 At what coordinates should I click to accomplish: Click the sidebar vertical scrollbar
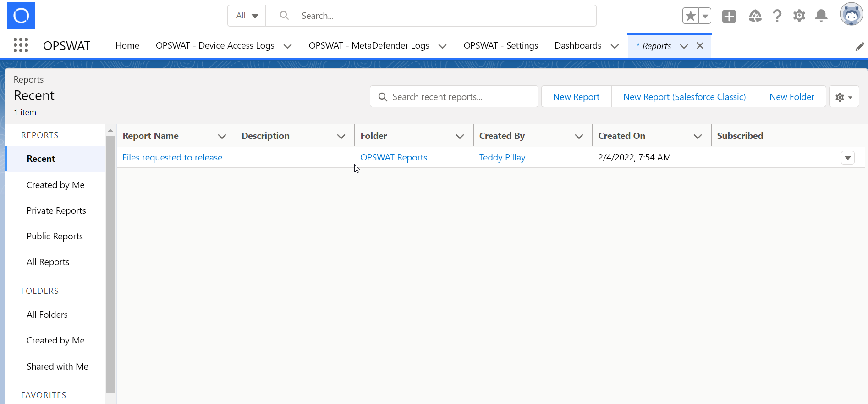pyautogui.click(x=110, y=264)
